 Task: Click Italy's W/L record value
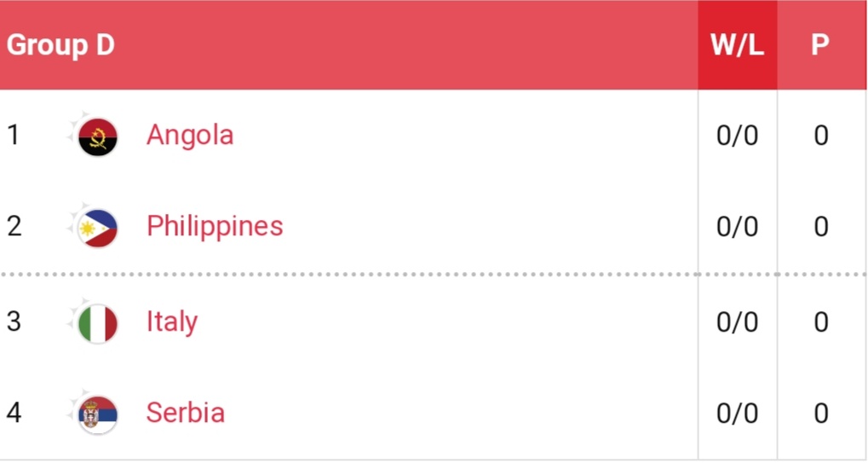(x=738, y=322)
